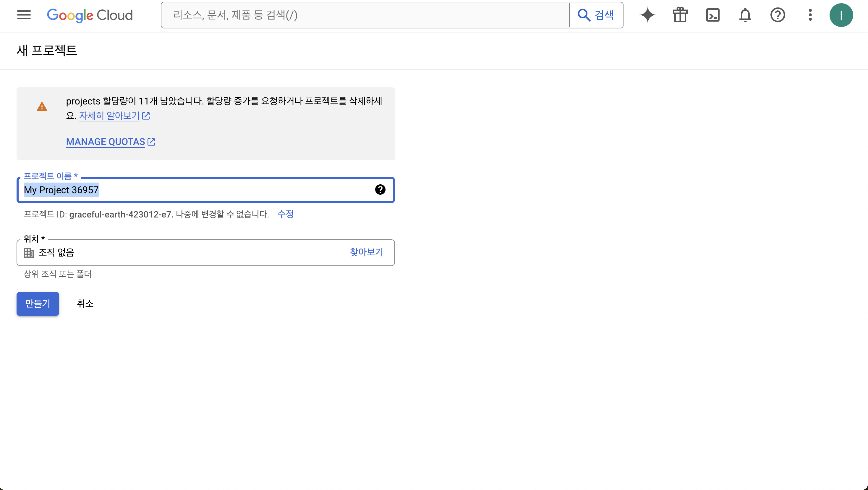868x490 pixels.
Task: Activate Cloud Shell terminal icon
Action: tap(713, 15)
